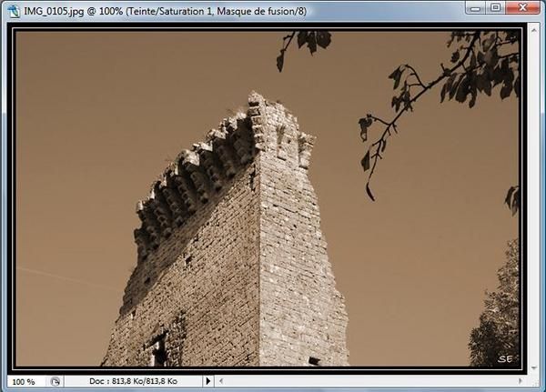Click the sepia tower photo canvas
The height and width of the screenshot is (392, 546).
click(267, 198)
